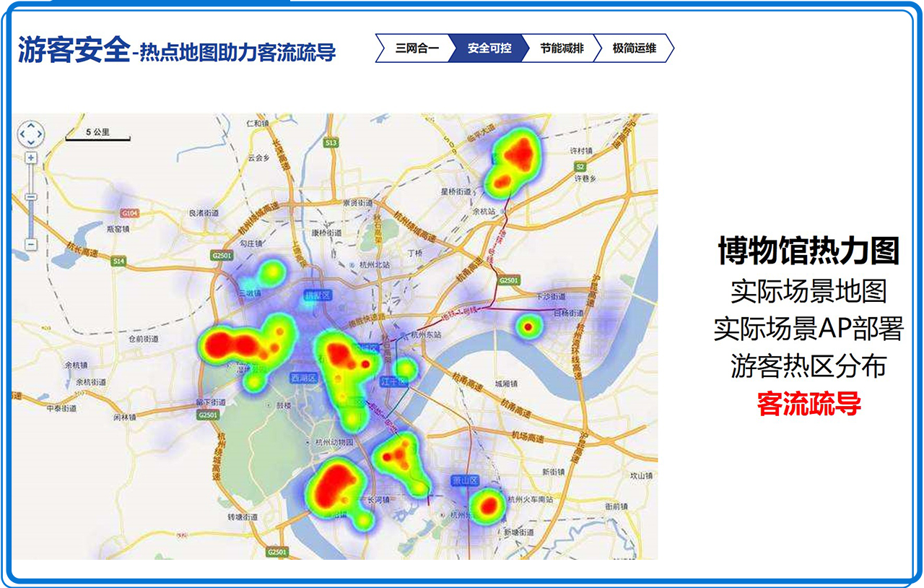This screenshot has height=588, width=924.
Task: Click the 5 公里 scale bar
Action: pos(98,134)
